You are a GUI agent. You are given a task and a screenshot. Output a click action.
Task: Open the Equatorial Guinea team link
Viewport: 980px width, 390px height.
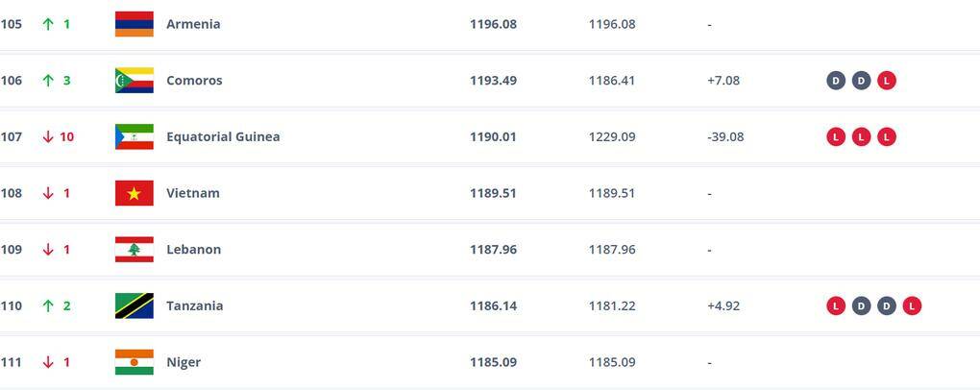[223, 136]
